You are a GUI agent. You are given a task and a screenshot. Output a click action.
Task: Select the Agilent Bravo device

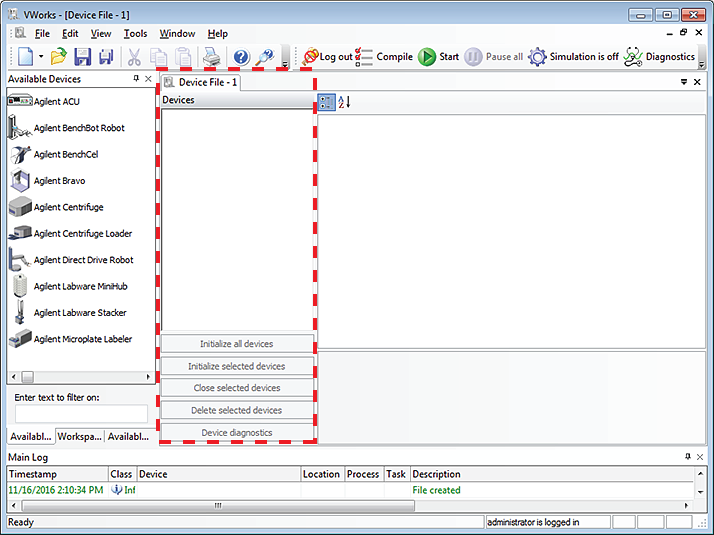click(x=59, y=181)
